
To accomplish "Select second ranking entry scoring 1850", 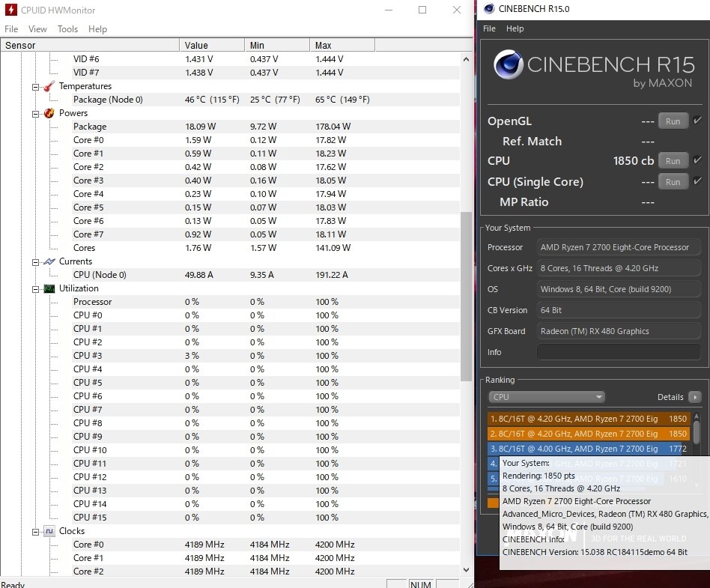I will [589, 434].
